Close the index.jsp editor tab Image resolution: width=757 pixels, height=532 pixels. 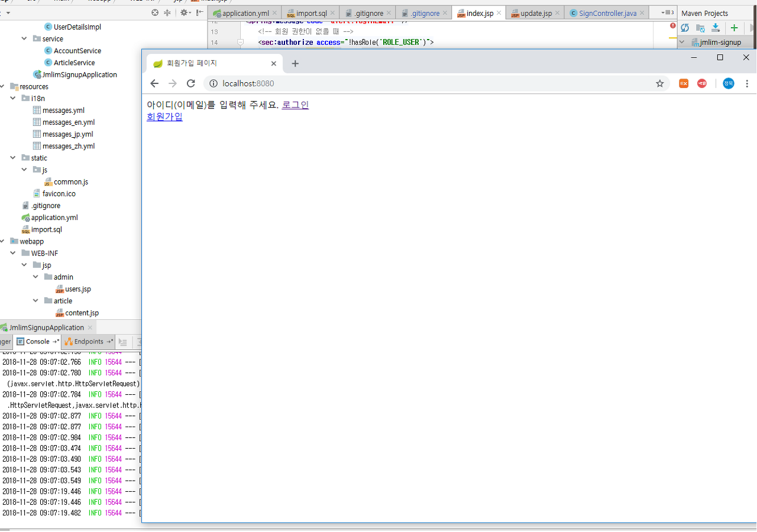[x=499, y=13]
